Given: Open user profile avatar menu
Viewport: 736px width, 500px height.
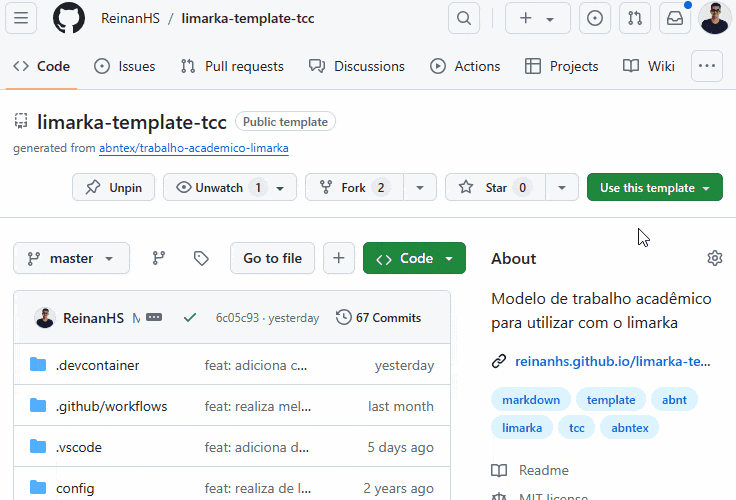Looking at the screenshot, I should pyautogui.click(x=715, y=18).
